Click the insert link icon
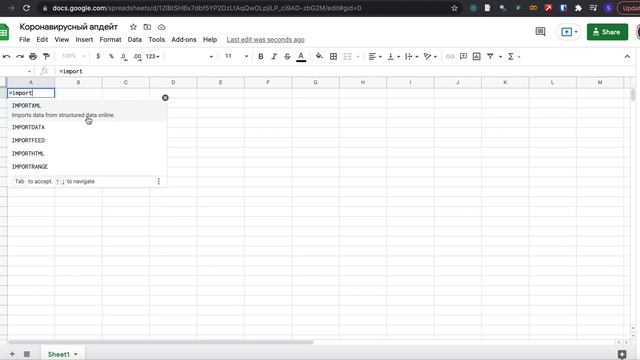This screenshot has width=640, height=360. 450,56
